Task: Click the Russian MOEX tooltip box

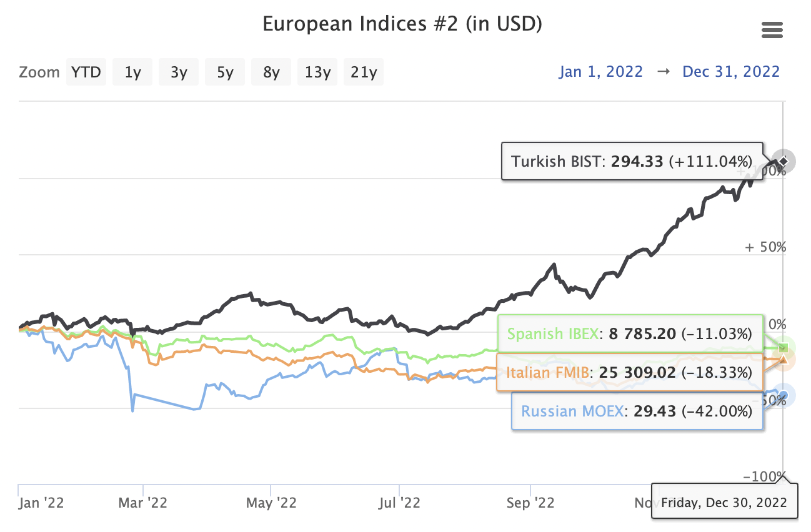Action: coord(637,411)
